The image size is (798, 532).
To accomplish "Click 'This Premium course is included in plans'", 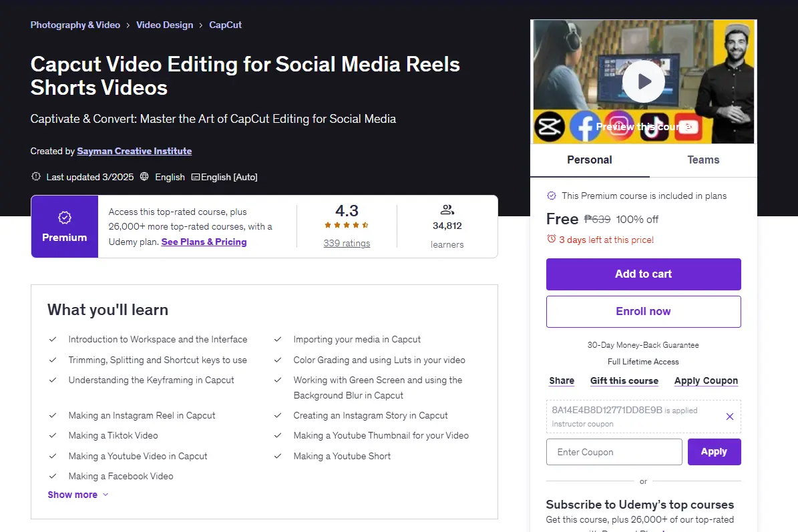I will click(x=644, y=196).
